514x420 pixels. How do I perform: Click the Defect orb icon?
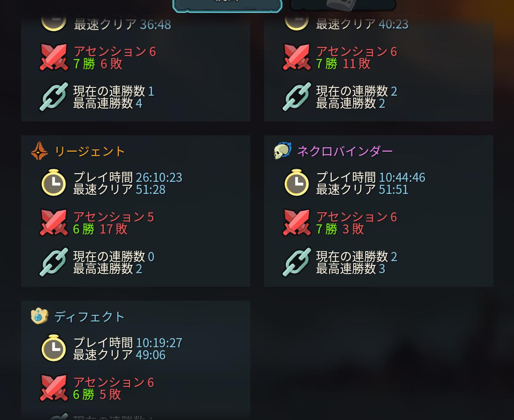(39, 316)
